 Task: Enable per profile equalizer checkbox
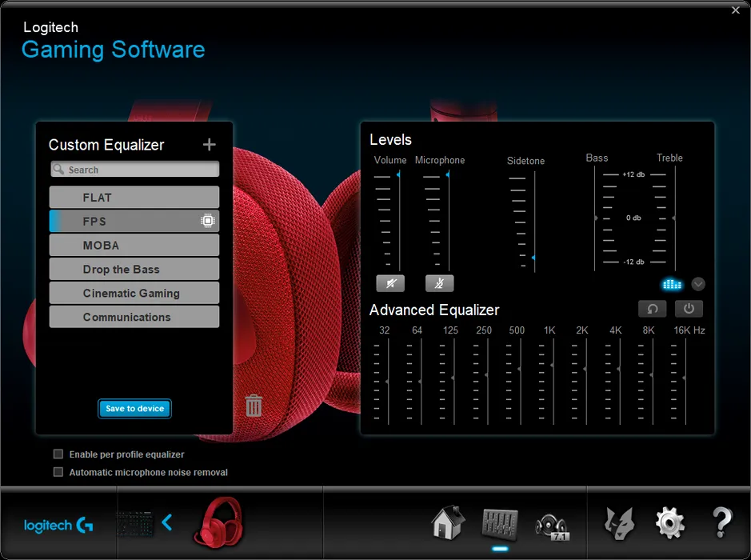coord(58,454)
